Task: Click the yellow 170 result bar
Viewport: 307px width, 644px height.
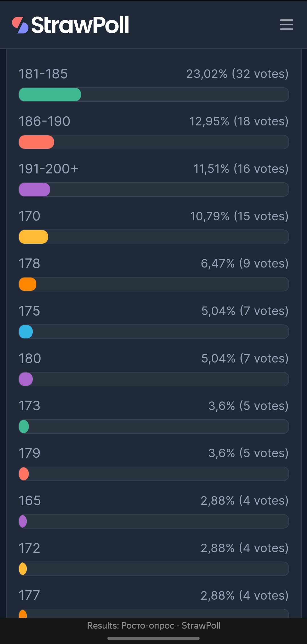Action: point(34,237)
